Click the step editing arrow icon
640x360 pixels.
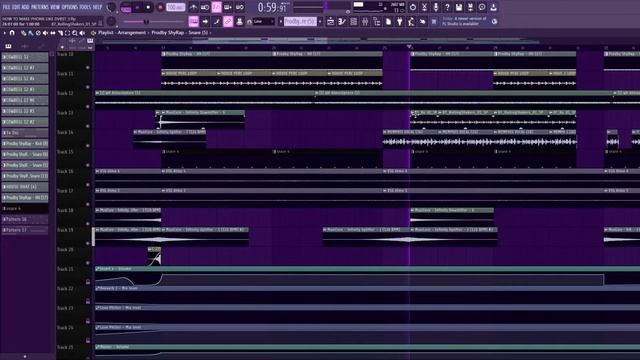[x=205, y=22]
